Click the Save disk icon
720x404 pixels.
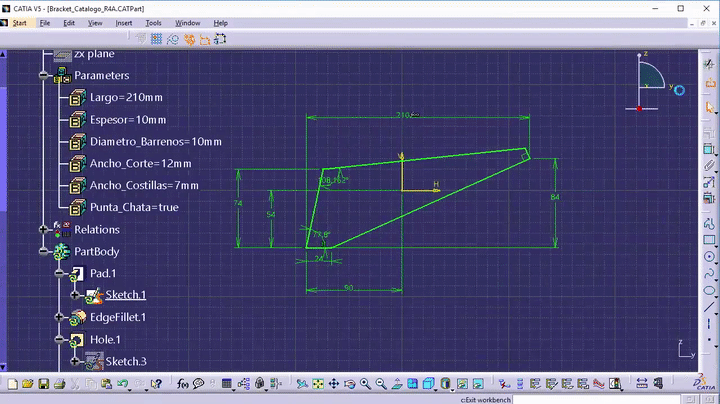tap(44, 384)
